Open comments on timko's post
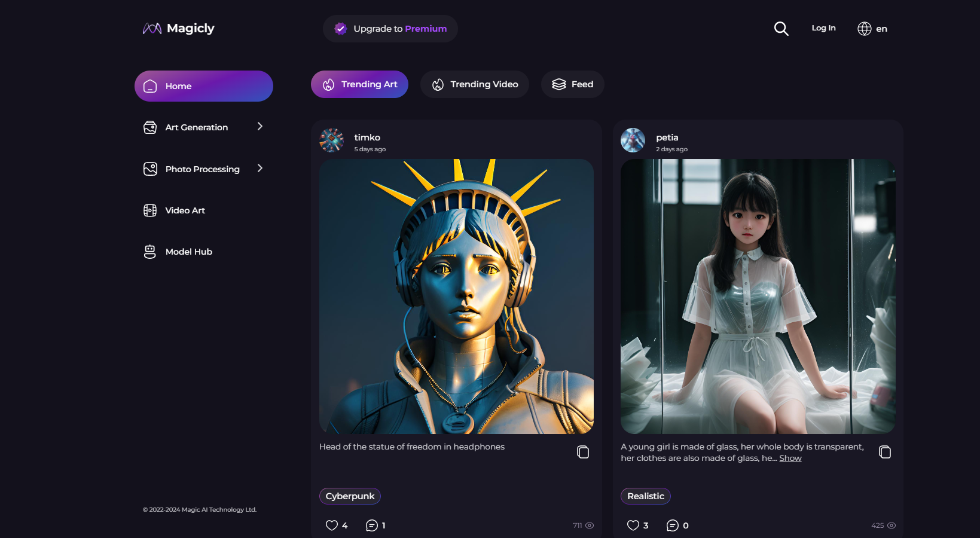The image size is (980, 538). [x=372, y=525]
